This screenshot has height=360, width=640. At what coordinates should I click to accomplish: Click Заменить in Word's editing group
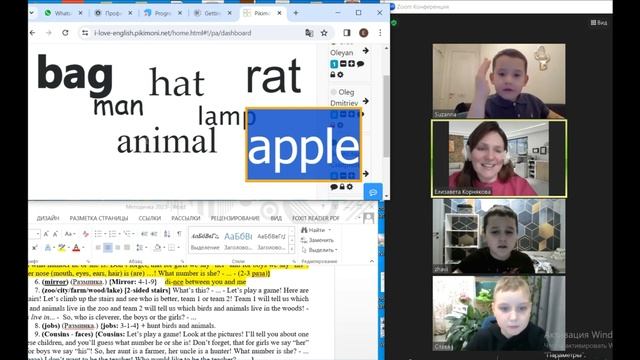pos(317,240)
